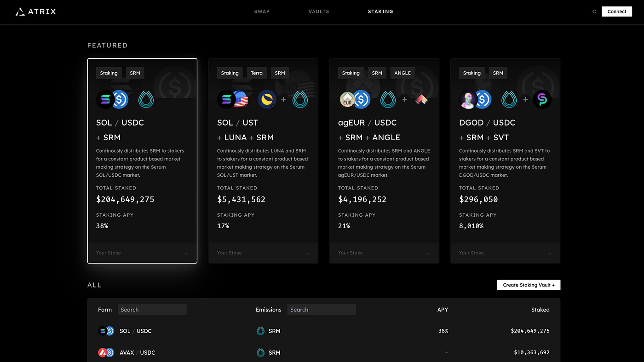The image size is (644, 362).
Task: Click SRM tag on SOL / USDC card
Action: [135, 73]
